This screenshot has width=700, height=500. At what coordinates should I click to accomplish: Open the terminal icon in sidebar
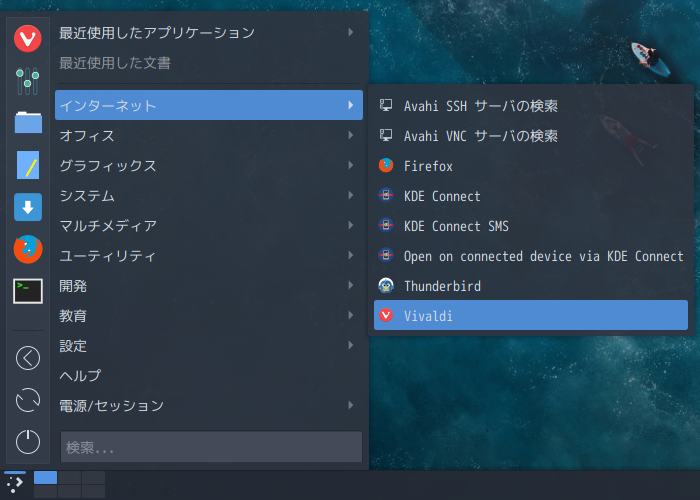[x=28, y=291]
